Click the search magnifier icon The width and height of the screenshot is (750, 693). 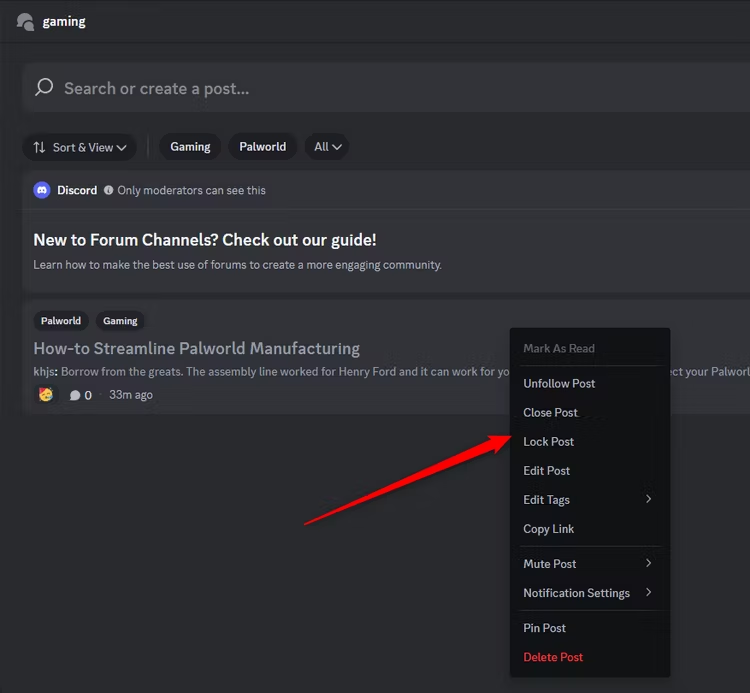point(44,88)
